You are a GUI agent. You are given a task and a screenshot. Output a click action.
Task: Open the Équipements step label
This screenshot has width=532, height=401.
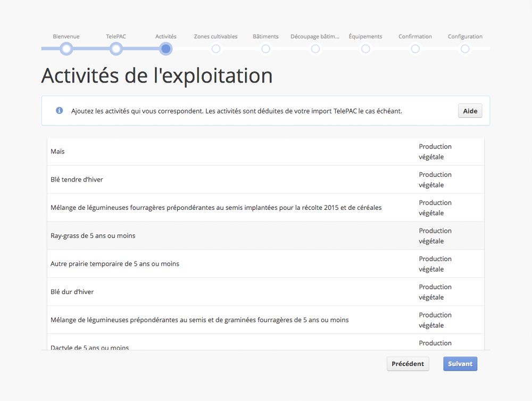coord(365,36)
